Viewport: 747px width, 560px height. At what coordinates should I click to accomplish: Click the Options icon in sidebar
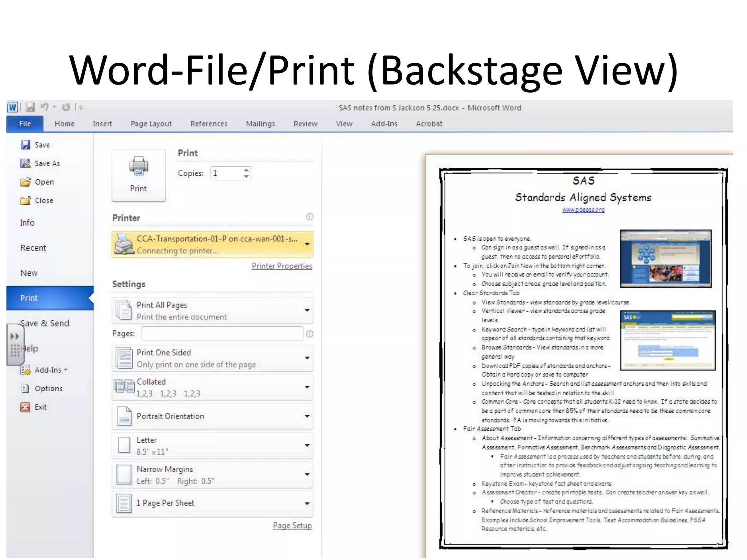(25, 389)
